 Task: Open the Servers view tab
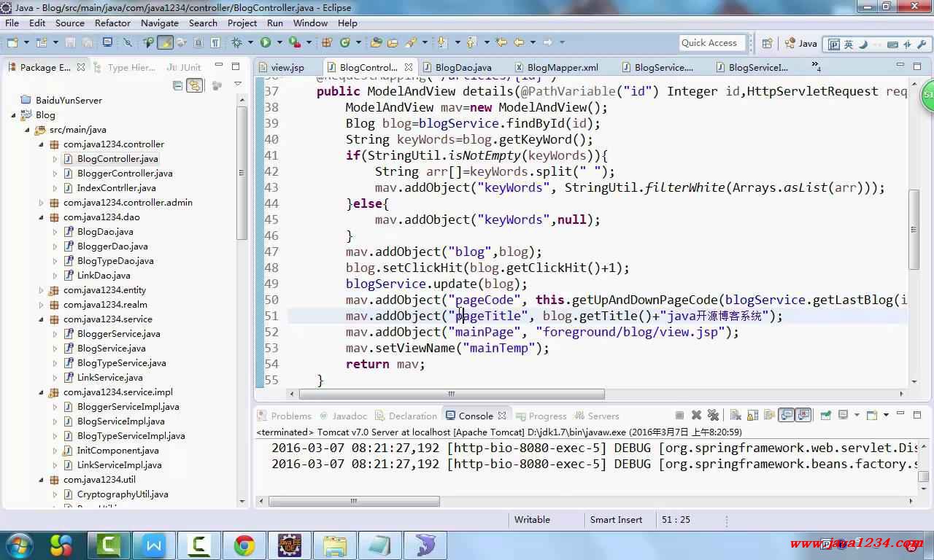coord(596,416)
